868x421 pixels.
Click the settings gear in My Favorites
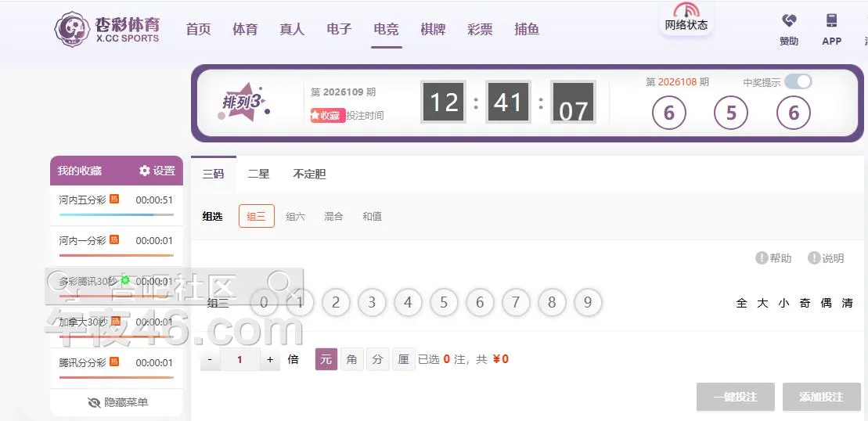pos(145,171)
